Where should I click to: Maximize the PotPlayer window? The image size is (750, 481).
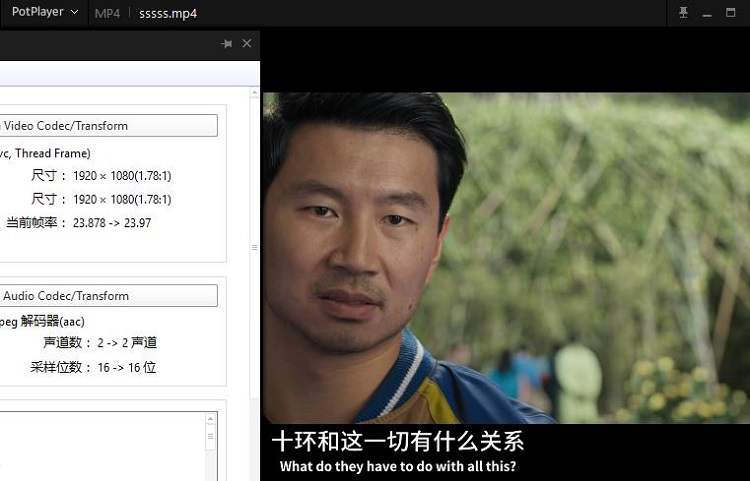click(x=733, y=13)
